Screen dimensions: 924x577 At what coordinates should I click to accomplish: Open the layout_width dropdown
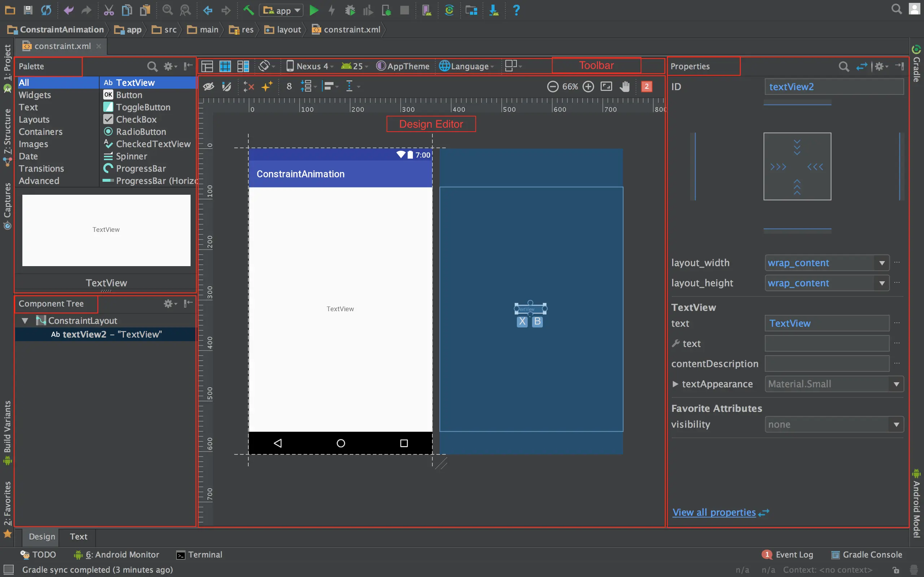point(882,263)
